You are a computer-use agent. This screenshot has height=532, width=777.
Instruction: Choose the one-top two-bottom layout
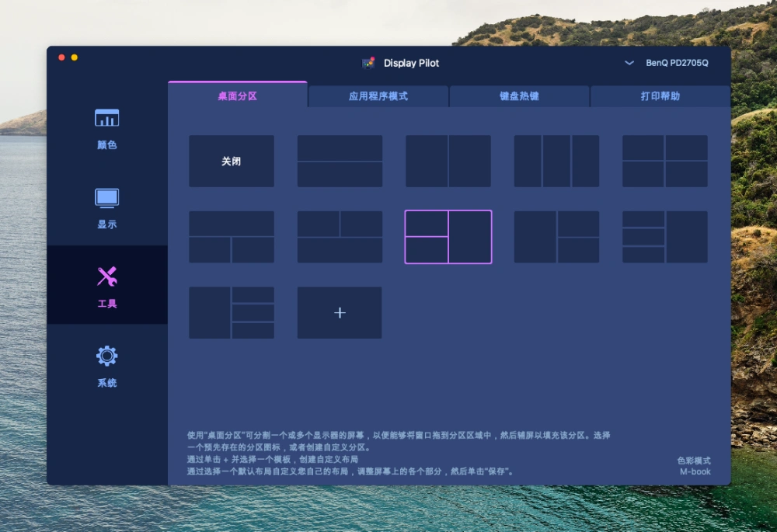[232, 237]
